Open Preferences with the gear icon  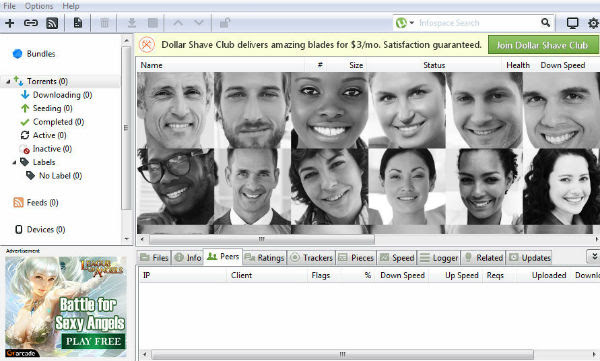pos(593,23)
